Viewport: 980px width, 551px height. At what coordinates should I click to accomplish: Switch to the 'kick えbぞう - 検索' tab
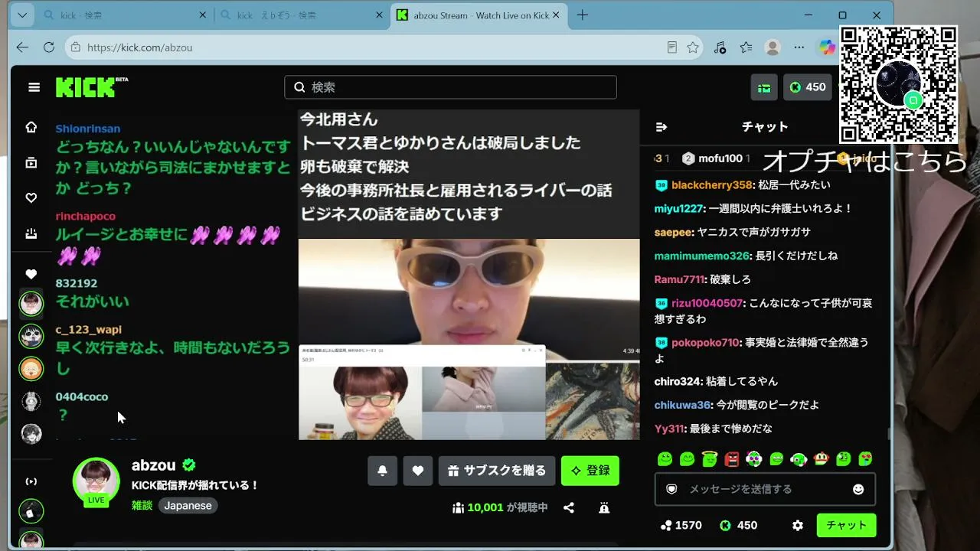tap(301, 15)
